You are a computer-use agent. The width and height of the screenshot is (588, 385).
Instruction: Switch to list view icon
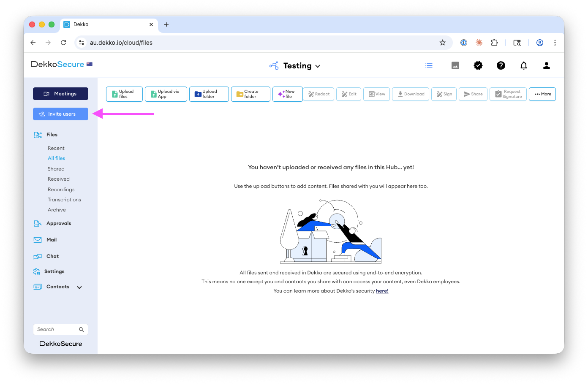(x=429, y=65)
